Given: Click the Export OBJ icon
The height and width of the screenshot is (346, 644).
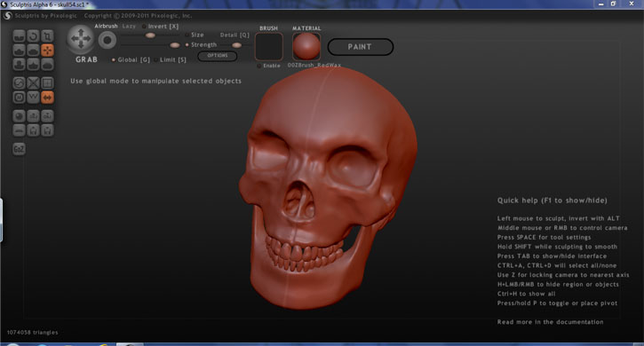Looking at the screenshot, I should (x=48, y=116).
